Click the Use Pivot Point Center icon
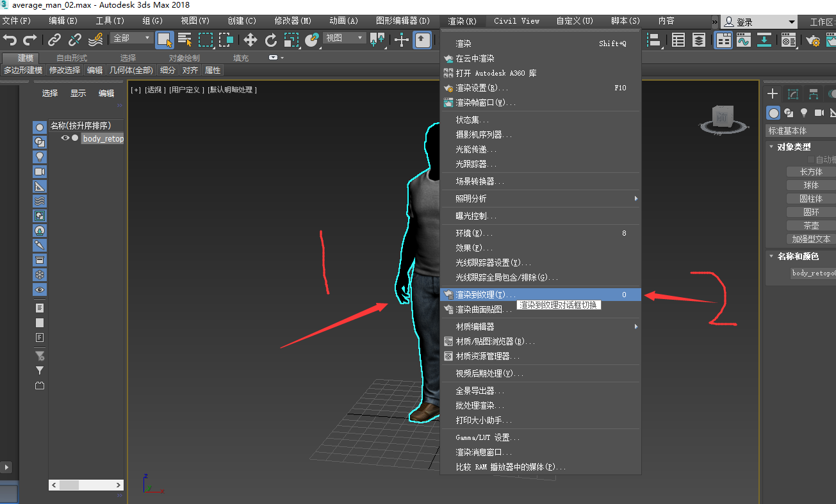 pos(377,40)
